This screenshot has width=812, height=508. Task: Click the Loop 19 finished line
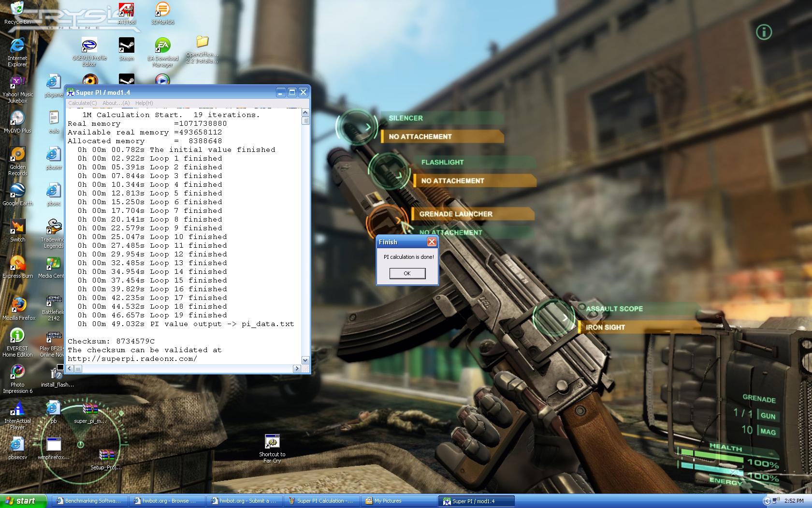(152, 315)
